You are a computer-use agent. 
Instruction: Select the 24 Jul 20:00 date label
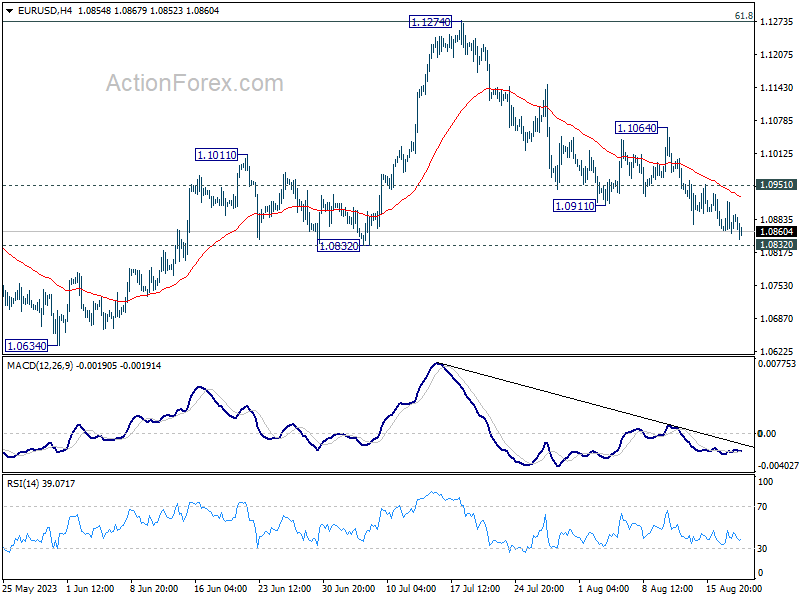[539, 589]
